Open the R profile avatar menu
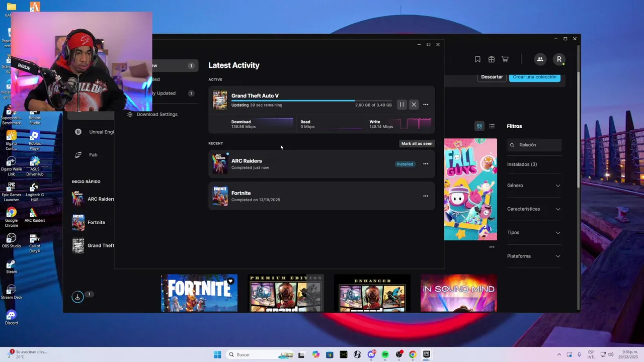 pyautogui.click(x=559, y=59)
